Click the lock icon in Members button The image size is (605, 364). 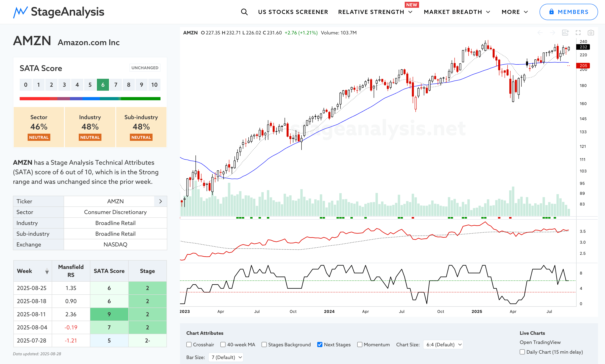[551, 12]
